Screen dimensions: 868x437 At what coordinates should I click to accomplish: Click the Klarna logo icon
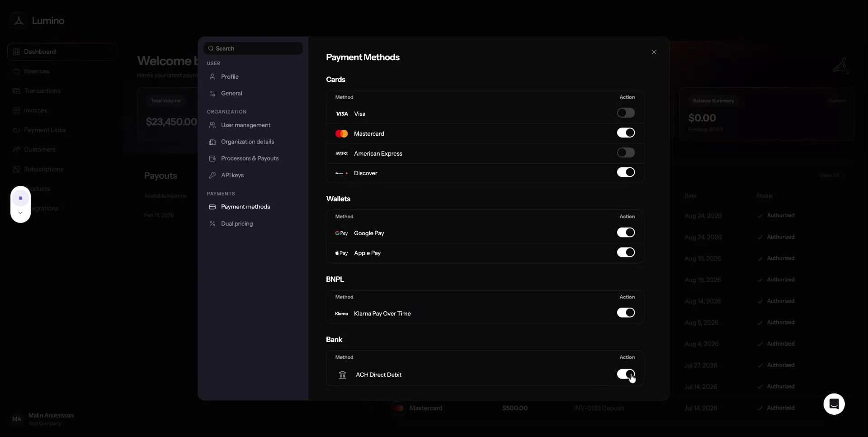(x=342, y=314)
